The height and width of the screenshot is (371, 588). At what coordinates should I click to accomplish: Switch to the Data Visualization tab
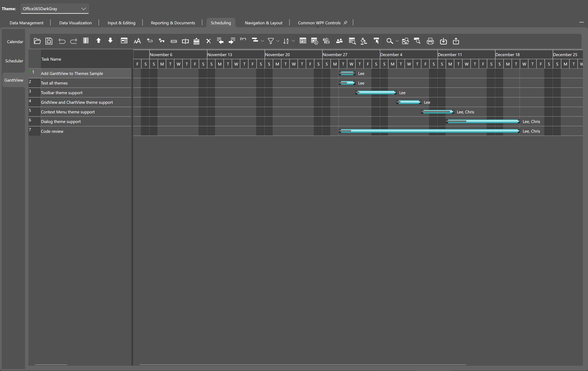(x=75, y=23)
